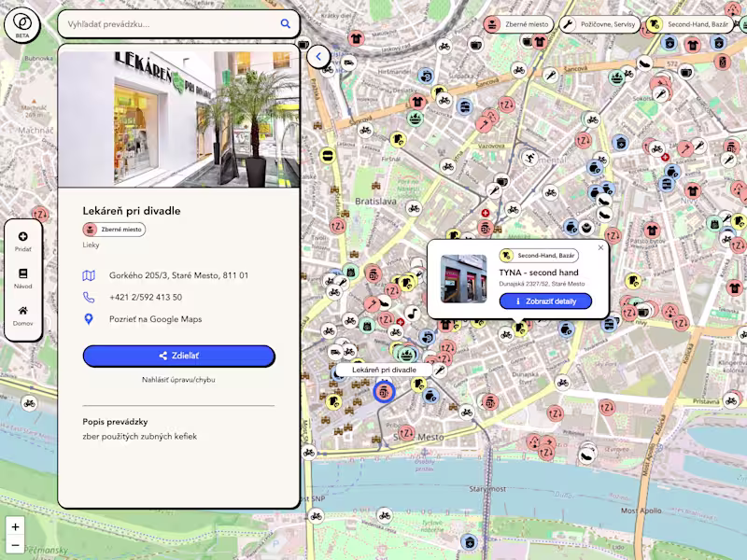
Task: Click the Zberné miesto tag in panel
Action: pyautogui.click(x=114, y=229)
